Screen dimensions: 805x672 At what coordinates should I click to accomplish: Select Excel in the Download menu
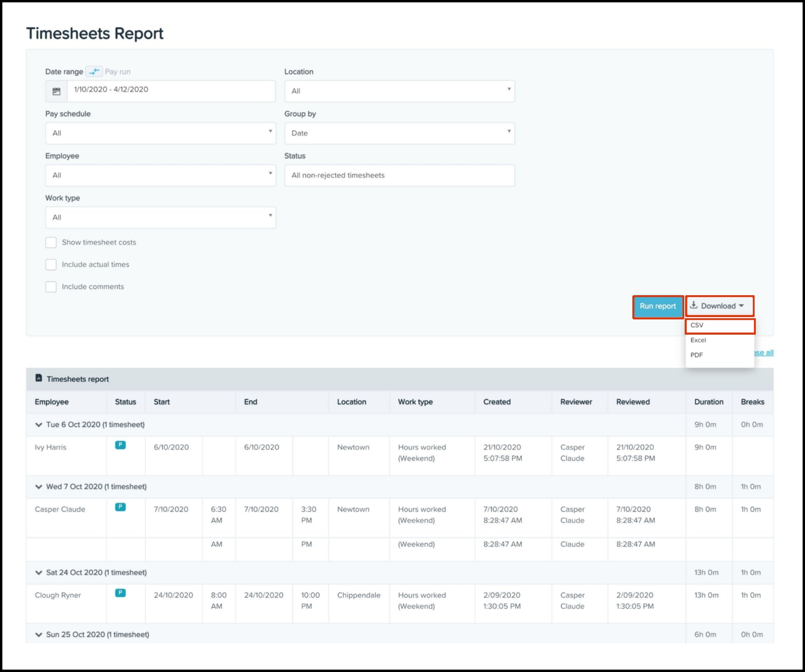pos(698,340)
